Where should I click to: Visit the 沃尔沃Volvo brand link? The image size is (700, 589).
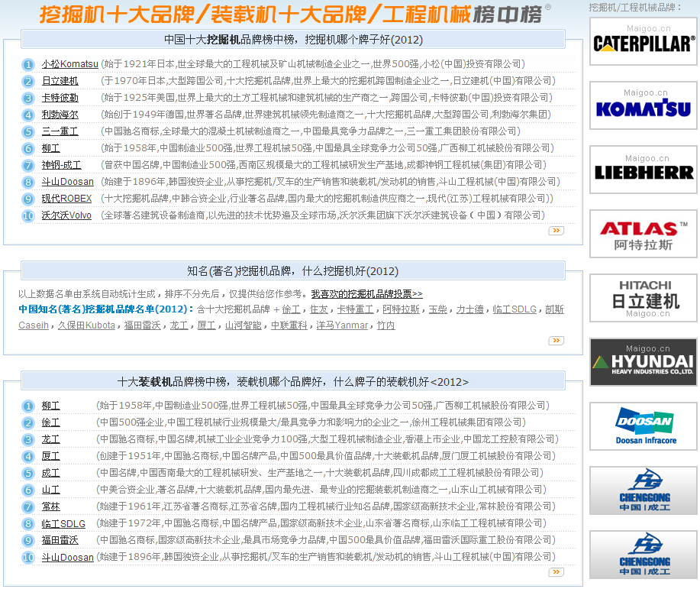tap(66, 215)
